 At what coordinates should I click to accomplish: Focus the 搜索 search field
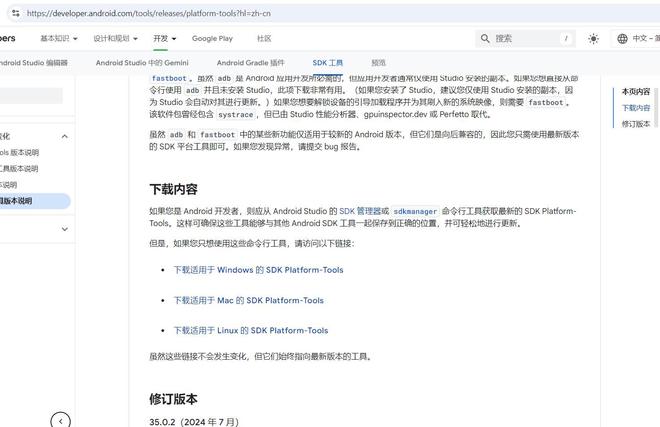click(525, 38)
